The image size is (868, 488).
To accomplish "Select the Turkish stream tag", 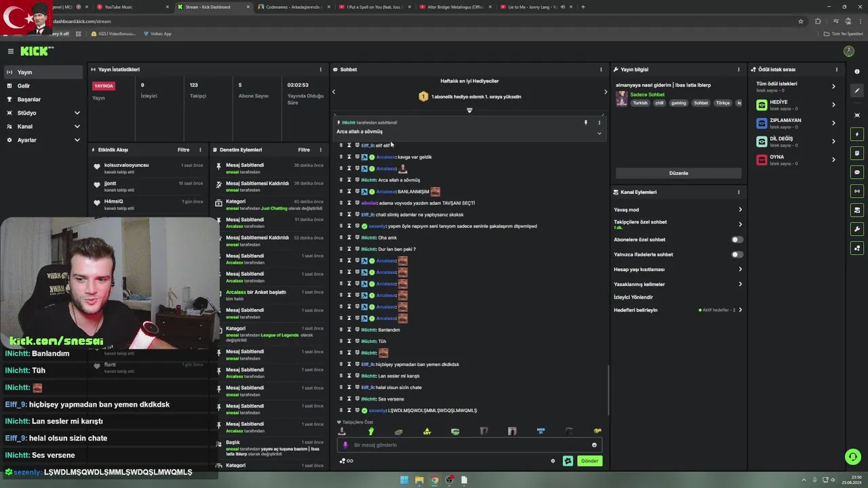I will [x=640, y=103].
